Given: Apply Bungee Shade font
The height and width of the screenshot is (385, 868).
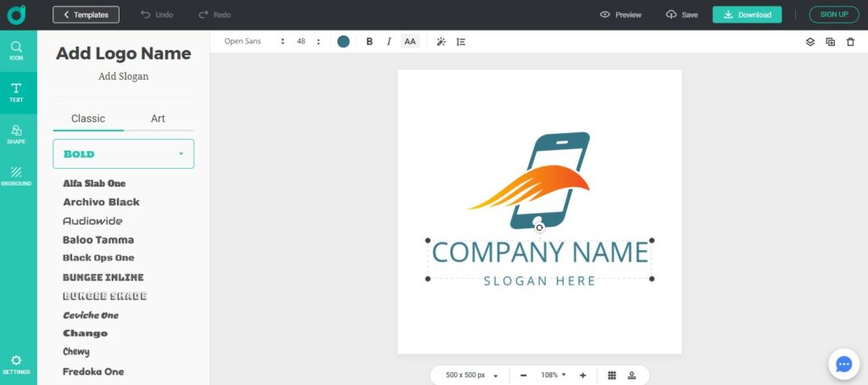Looking at the screenshot, I should [x=104, y=296].
